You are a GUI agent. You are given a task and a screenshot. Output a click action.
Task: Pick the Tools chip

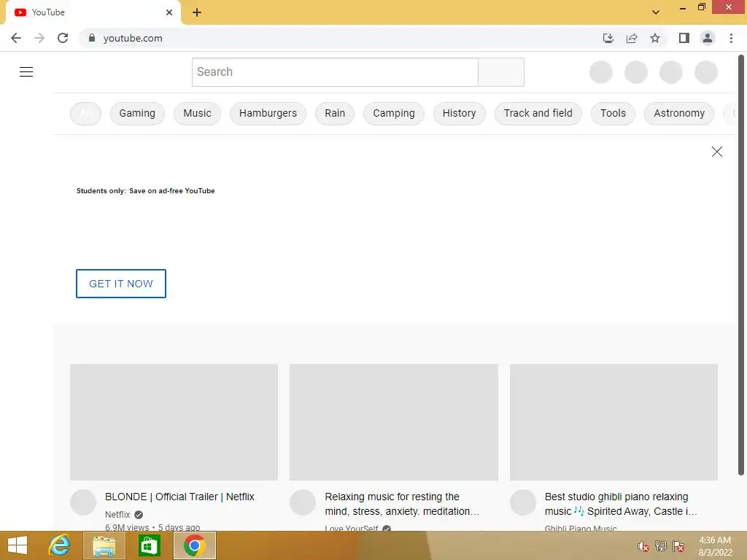click(x=613, y=113)
